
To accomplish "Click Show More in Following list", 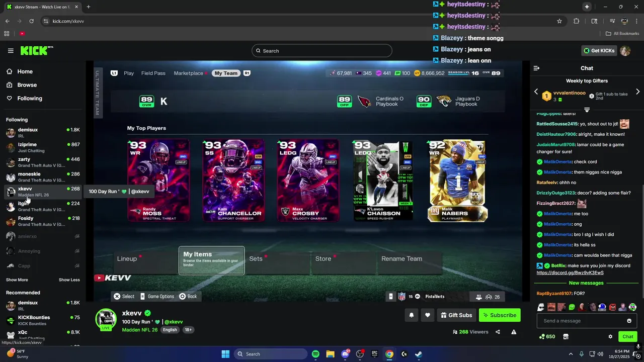I will click(17, 280).
